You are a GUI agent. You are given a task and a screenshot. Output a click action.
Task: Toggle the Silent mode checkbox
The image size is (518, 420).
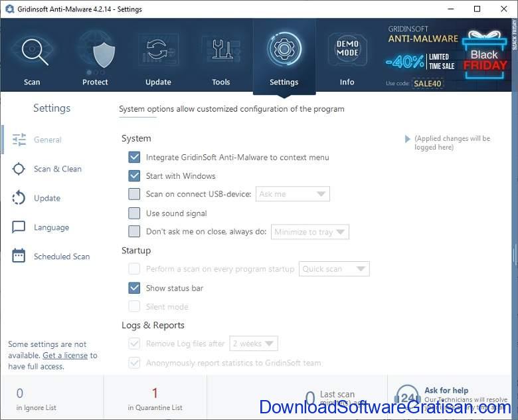(134, 306)
